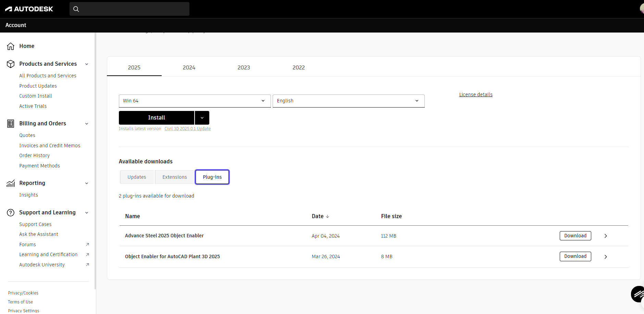Screen dimensions: 644x314
Task: Switch to the 2025 version tab
Action: pos(134,67)
